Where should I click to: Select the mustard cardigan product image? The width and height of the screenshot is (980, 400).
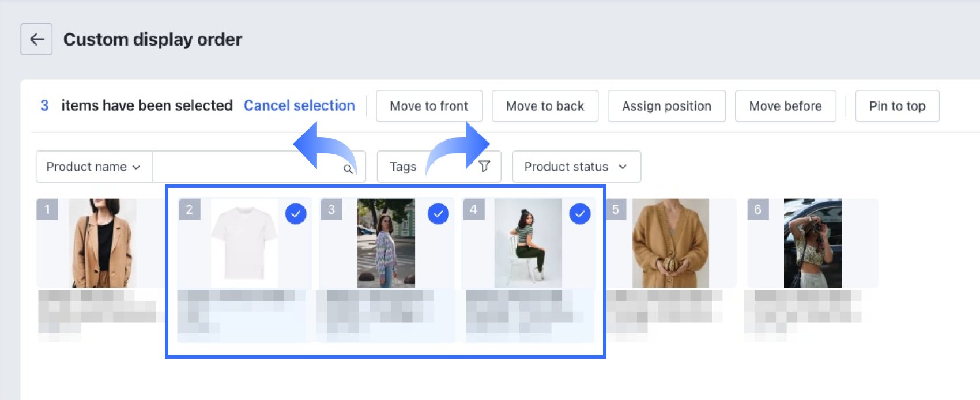tap(670, 243)
